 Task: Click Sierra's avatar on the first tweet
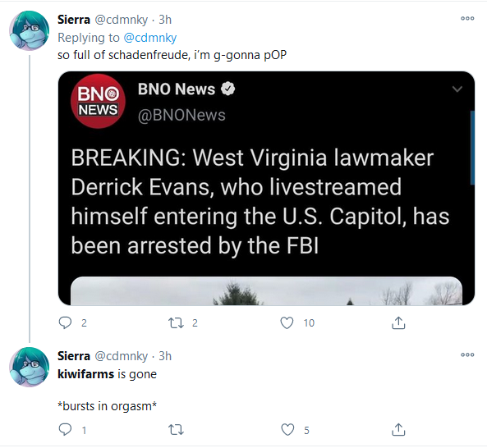point(29,30)
